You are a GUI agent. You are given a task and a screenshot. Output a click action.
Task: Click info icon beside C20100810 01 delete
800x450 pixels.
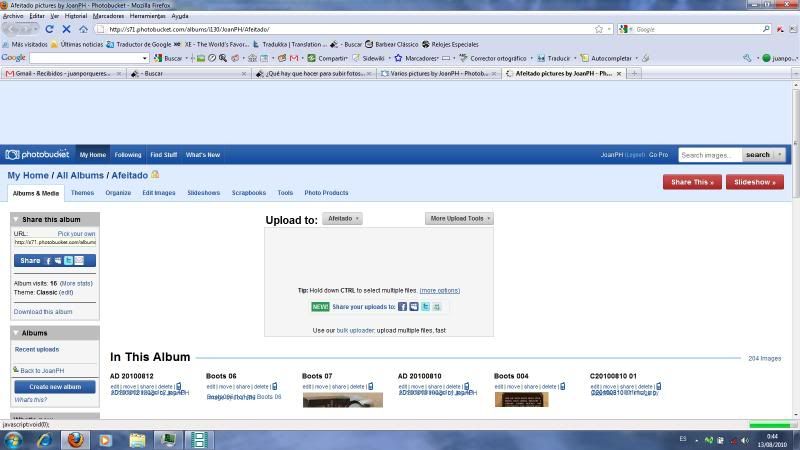658,386
